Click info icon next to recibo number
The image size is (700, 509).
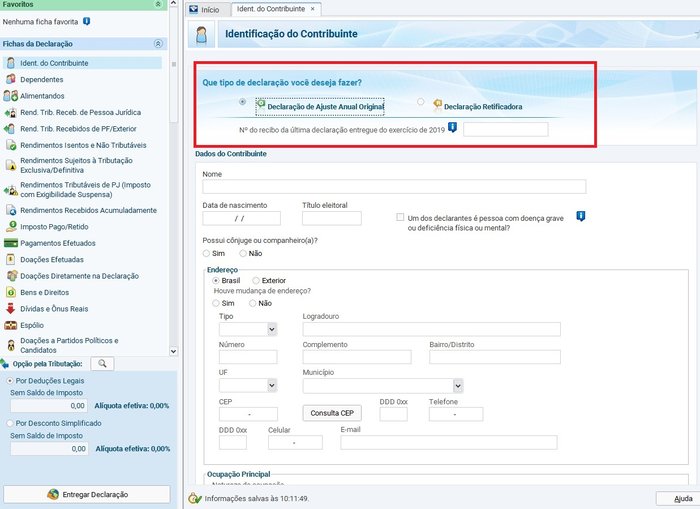click(453, 127)
